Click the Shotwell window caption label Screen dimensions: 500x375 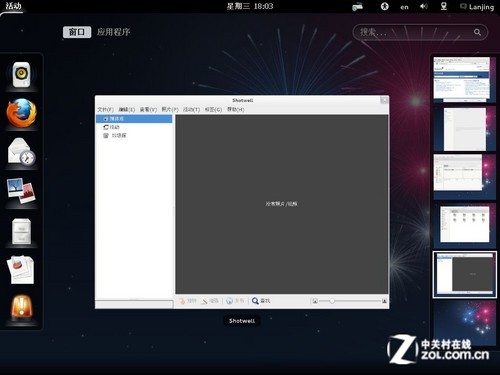click(242, 321)
